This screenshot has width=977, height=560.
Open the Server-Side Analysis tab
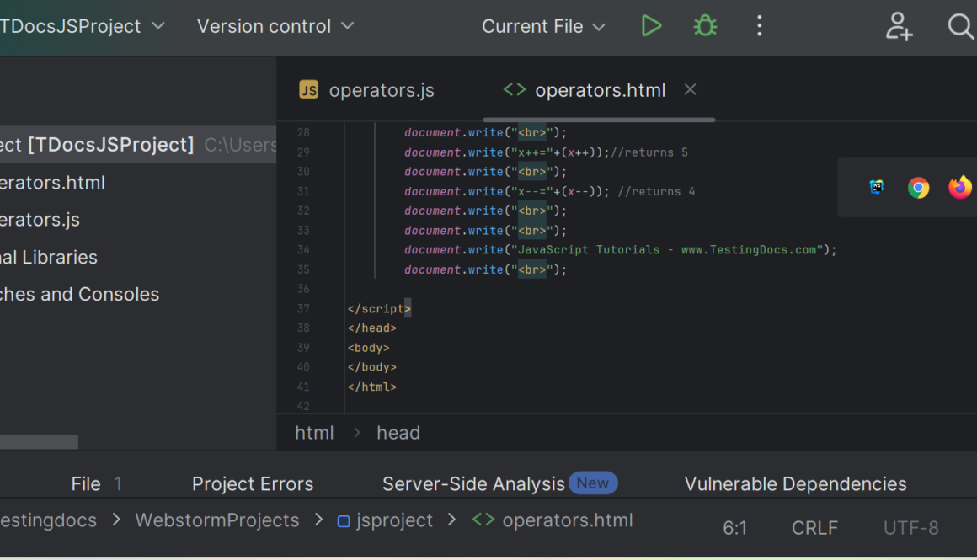coord(473,484)
